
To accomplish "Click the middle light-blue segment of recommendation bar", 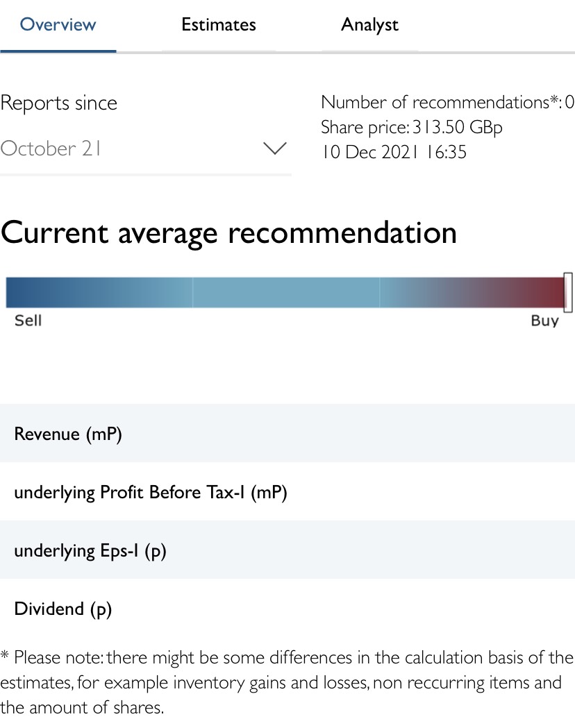I will 286,292.
